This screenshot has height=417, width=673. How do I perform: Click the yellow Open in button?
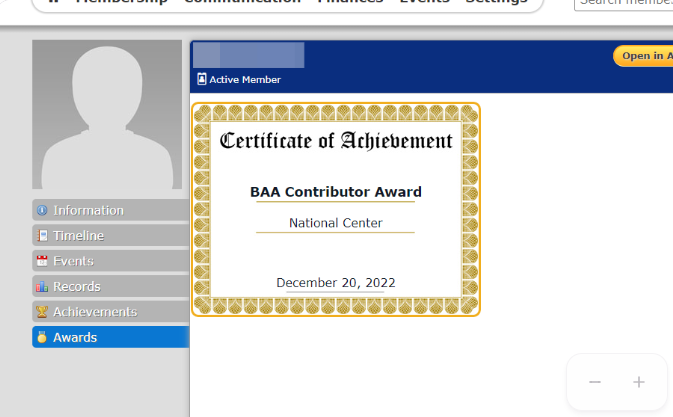(643, 56)
